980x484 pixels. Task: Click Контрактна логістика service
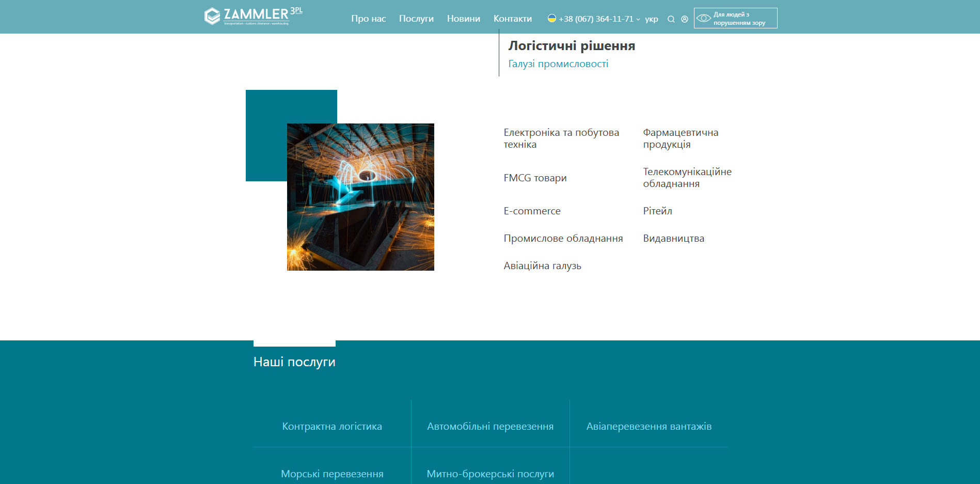tap(331, 426)
